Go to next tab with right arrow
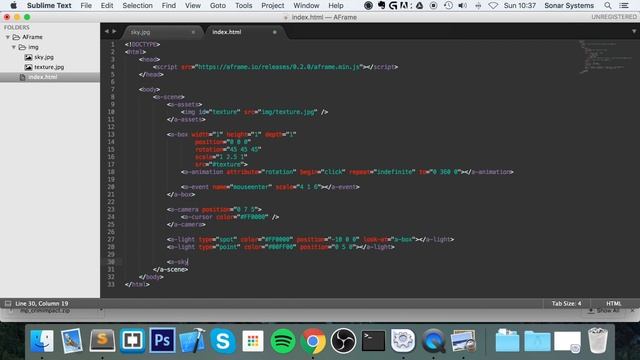The height and width of the screenshot is (360, 640). 114,31
